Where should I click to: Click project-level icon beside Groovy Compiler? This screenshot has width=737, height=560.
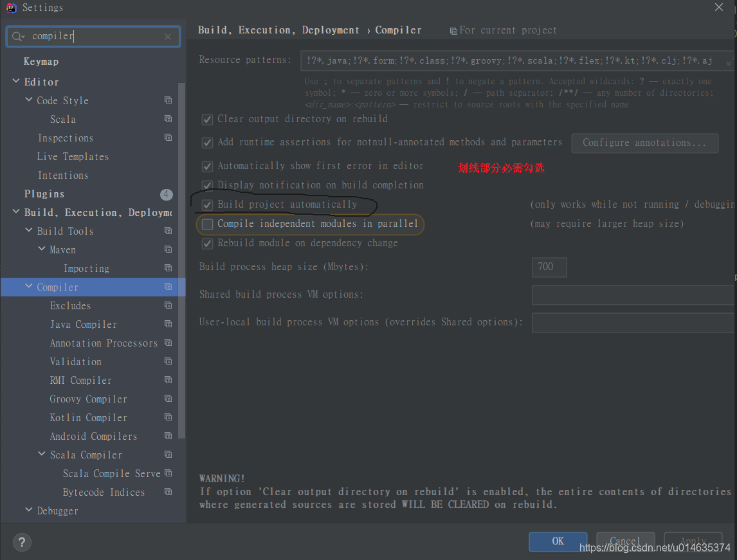pyautogui.click(x=168, y=399)
